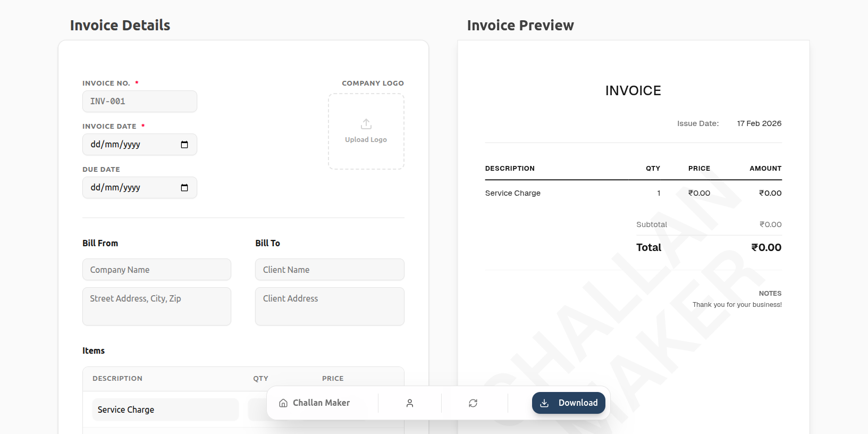Screen dimensions: 868x434
Task: Click the Street Address, City, Zip box
Action: (x=156, y=306)
